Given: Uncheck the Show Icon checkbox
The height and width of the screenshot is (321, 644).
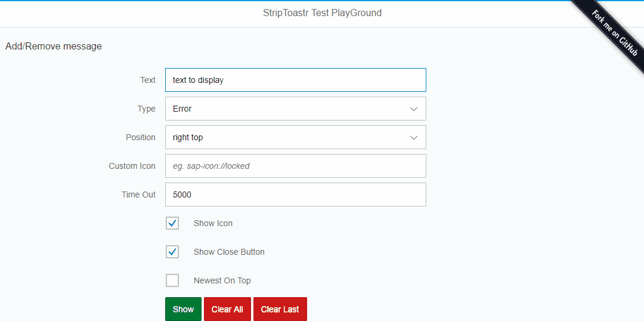Looking at the screenshot, I should [x=172, y=223].
